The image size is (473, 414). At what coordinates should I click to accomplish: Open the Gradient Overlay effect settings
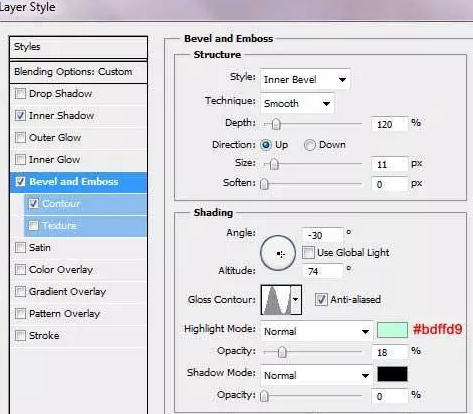click(x=79, y=292)
